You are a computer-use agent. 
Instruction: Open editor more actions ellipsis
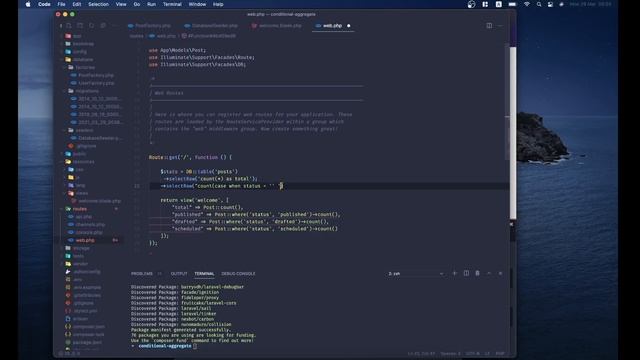click(500, 26)
